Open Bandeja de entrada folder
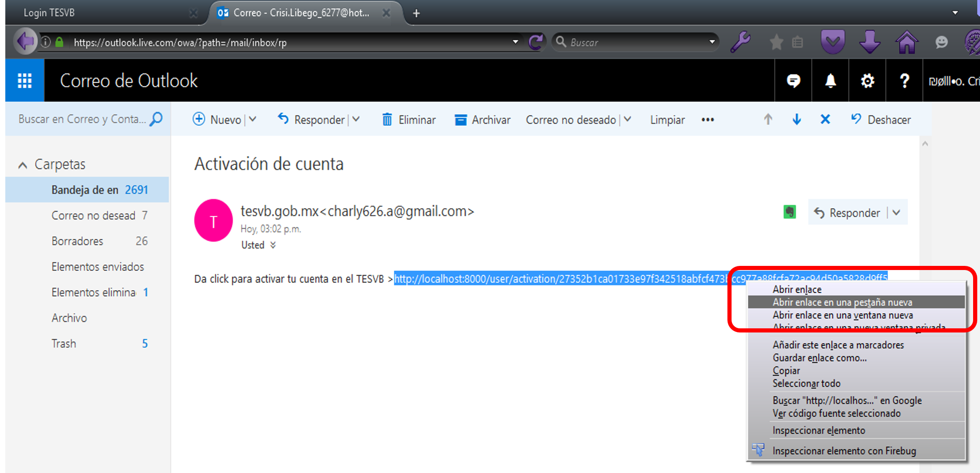The height and width of the screenshot is (473, 980). point(87,190)
